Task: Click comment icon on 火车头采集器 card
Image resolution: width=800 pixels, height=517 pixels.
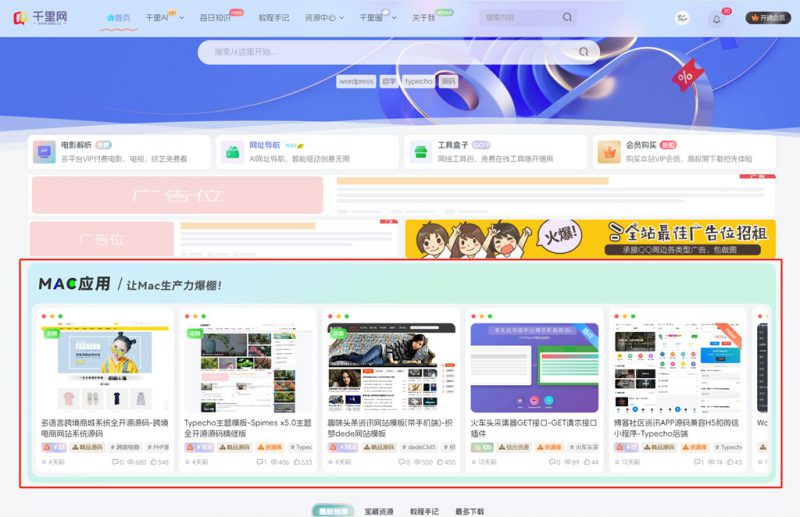Action: click(x=552, y=462)
